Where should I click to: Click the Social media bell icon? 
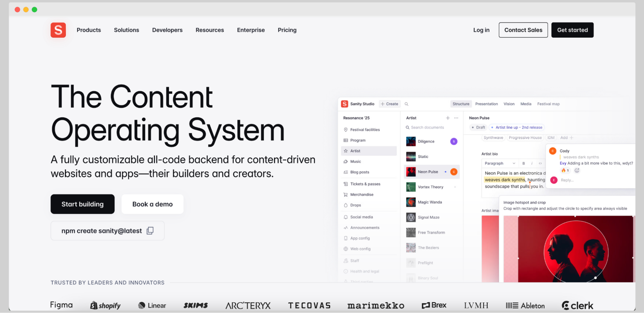(346, 217)
